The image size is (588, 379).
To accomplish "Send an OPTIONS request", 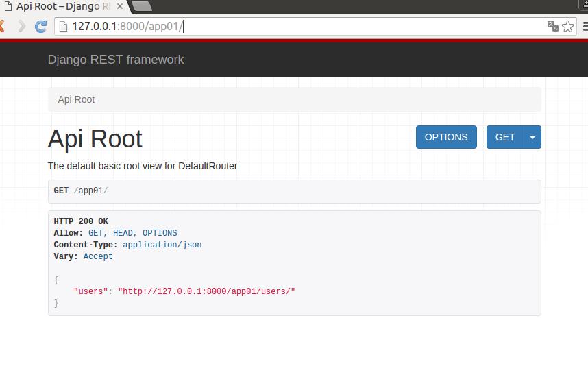I will pos(446,137).
